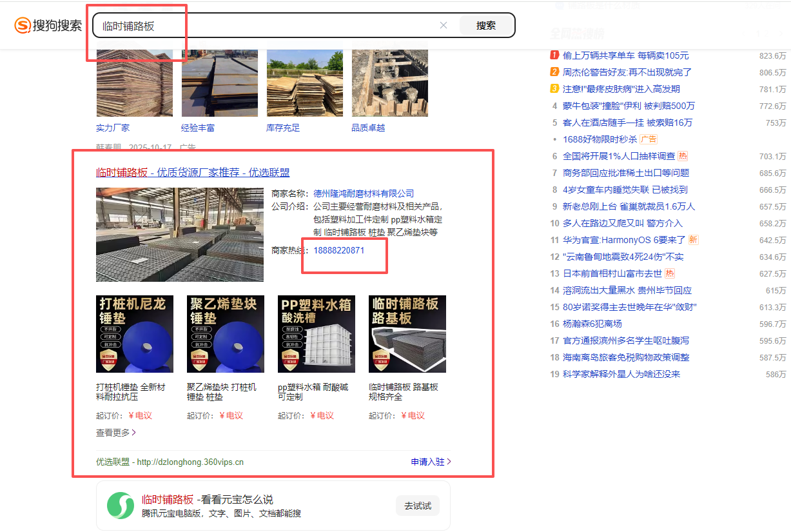Open 申请入驻 arrow link
791x532 pixels.
pyautogui.click(x=431, y=462)
